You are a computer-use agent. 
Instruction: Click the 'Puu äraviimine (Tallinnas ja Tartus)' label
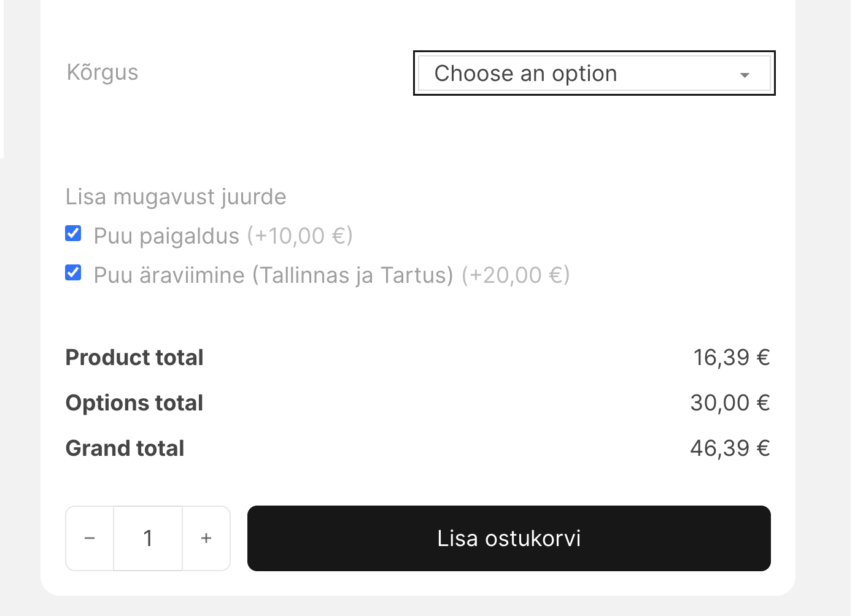[273, 275]
